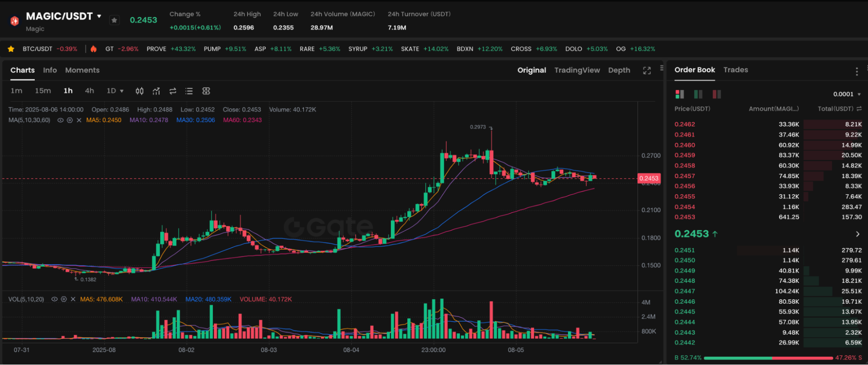Click the list icon in the chart toolbar
This screenshot has width=868, height=365.
pyautogui.click(x=189, y=91)
